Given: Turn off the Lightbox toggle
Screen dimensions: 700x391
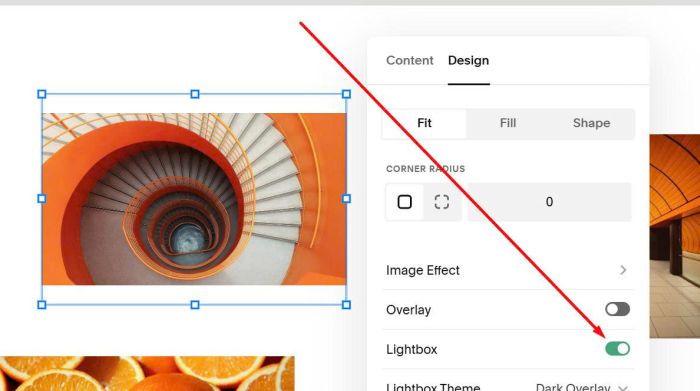Looking at the screenshot, I should pos(617,349).
